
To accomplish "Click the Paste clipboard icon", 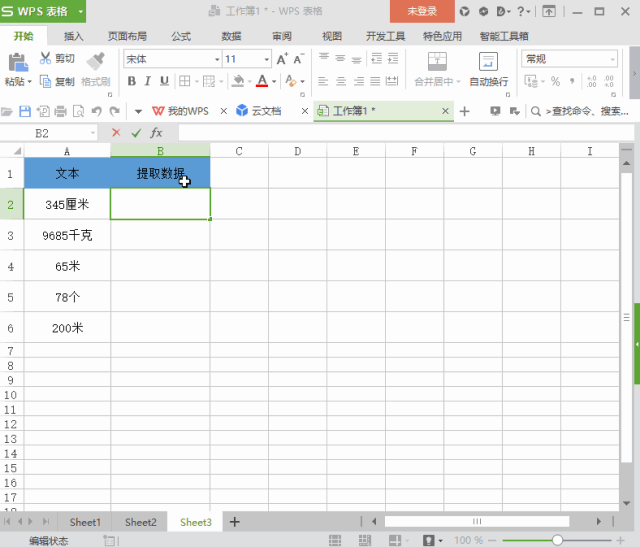I will 18,62.
